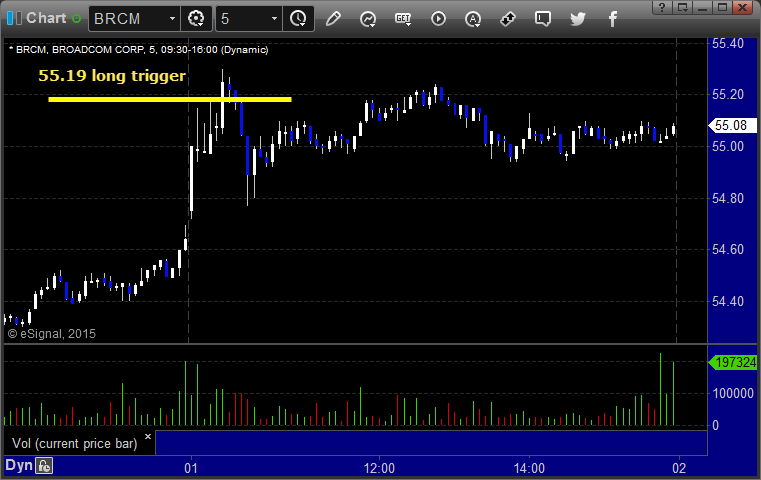Viewport: 761px width, 480px height.
Task: Open the time template clock icon
Action: [x=298, y=19]
